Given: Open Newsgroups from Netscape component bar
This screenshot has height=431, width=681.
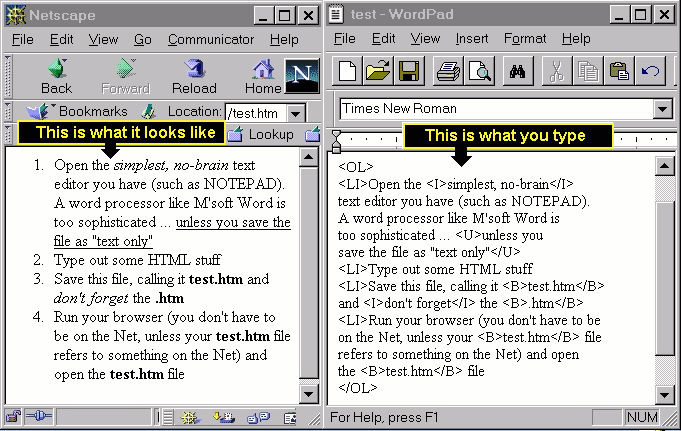Looking at the screenshot, I should tap(258, 418).
